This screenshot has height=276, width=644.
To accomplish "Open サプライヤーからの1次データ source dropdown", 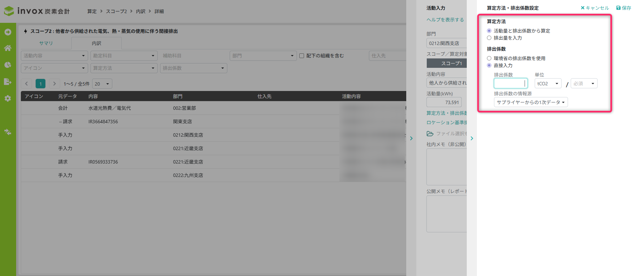I will [531, 102].
